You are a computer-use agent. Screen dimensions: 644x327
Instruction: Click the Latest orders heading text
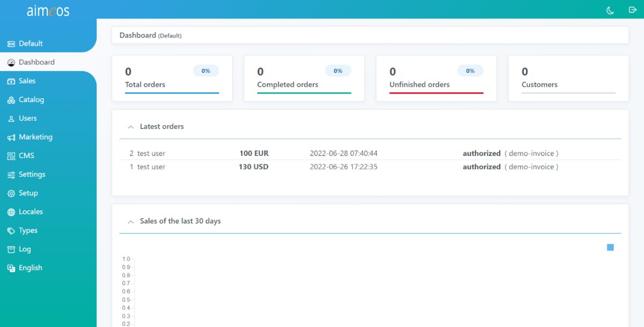[x=162, y=127]
